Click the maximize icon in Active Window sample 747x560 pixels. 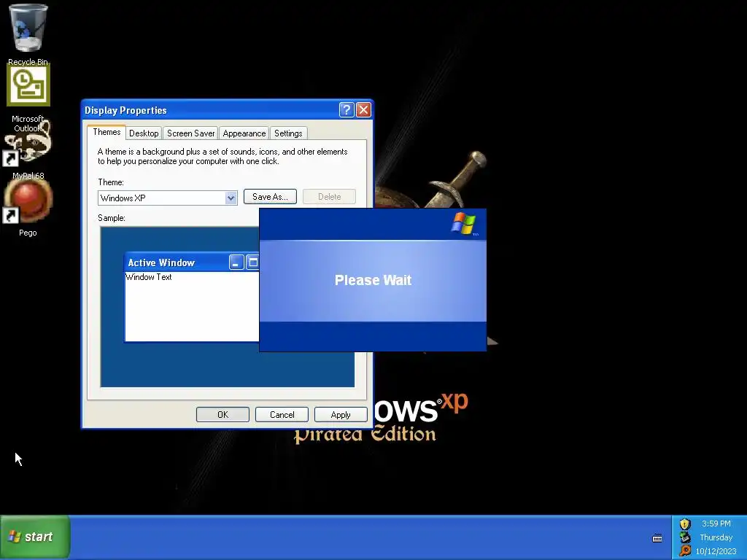[252, 262]
